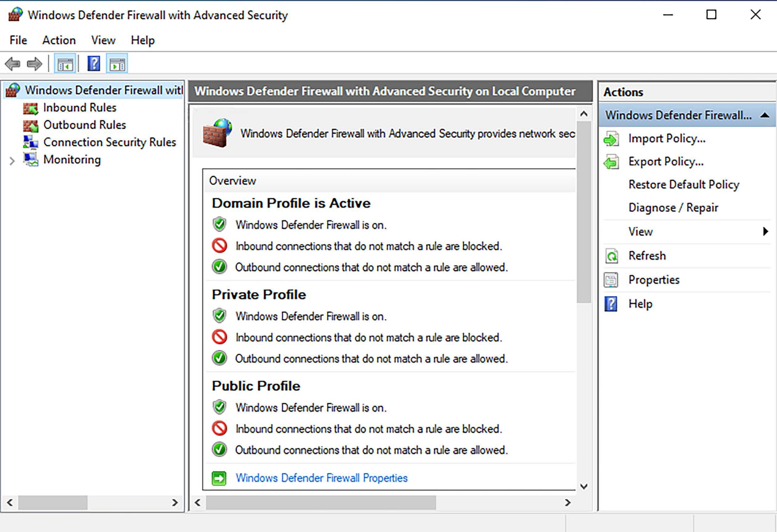Click center pane vertical scrollbar thumb
This screenshot has height=532, width=777.
(x=584, y=212)
